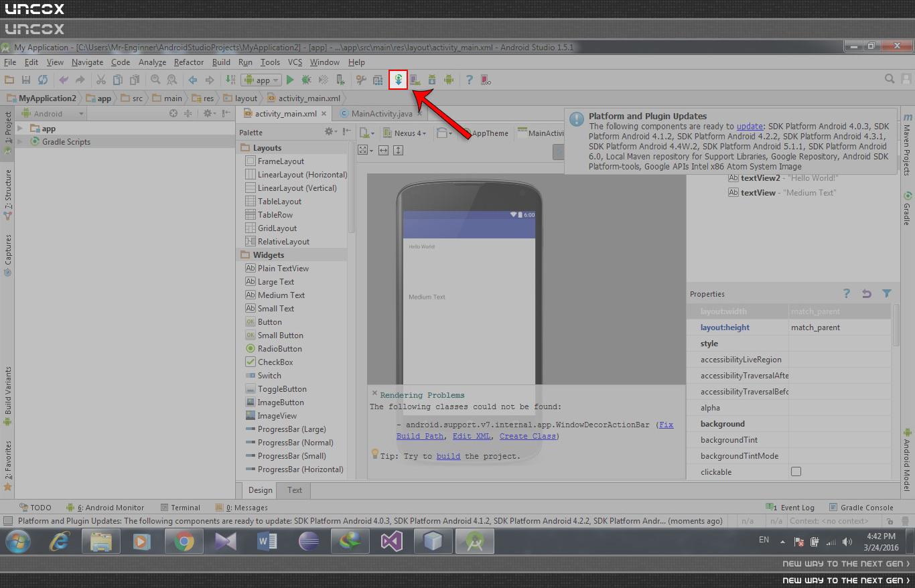Click the Create Class link

[x=527, y=436]
